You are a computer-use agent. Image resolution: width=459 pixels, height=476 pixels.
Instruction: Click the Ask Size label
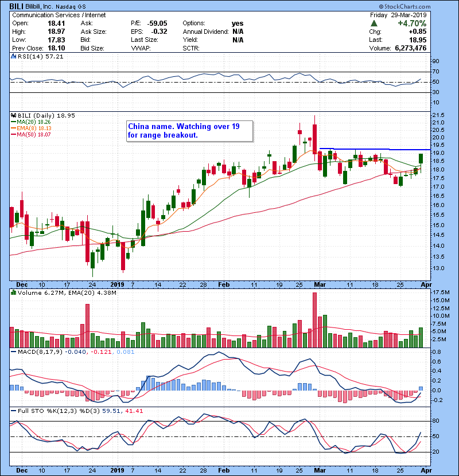tap(94, 32)
